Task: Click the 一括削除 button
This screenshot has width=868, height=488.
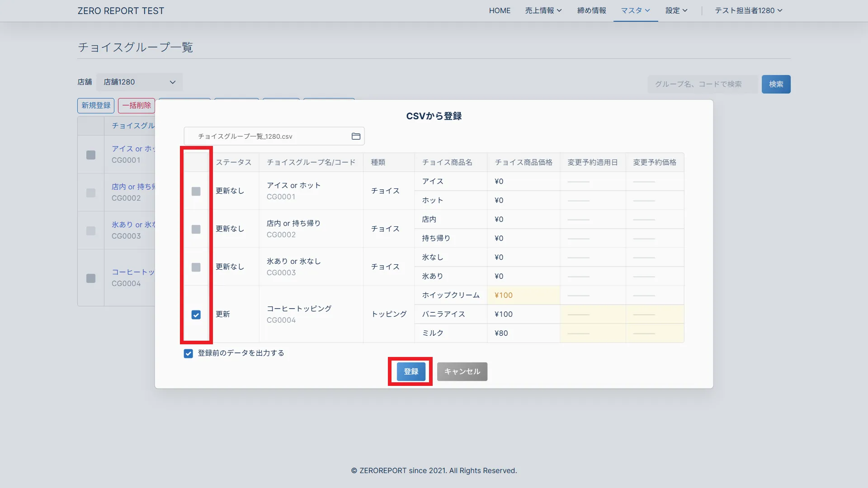Action: [136, 105]
